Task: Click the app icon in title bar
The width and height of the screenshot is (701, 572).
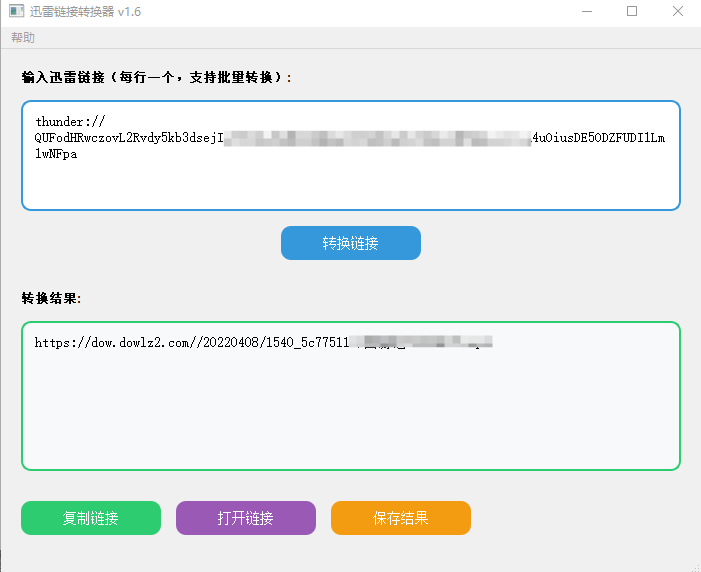Action: click(x=17, y=11)
